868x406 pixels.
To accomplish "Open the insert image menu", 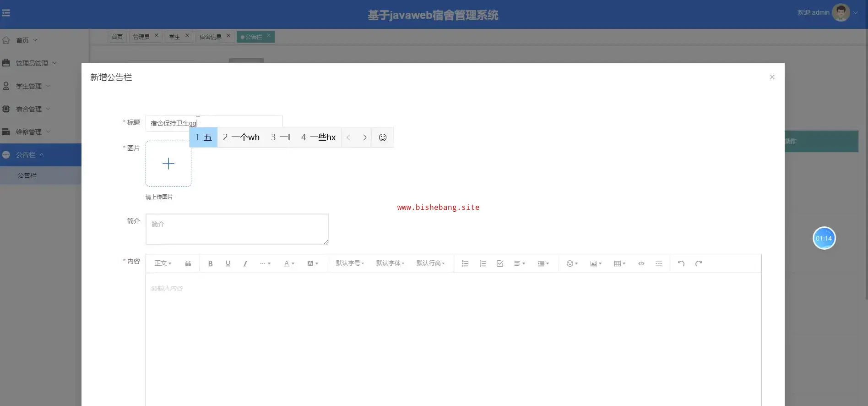I will click(x=596, y=263).
